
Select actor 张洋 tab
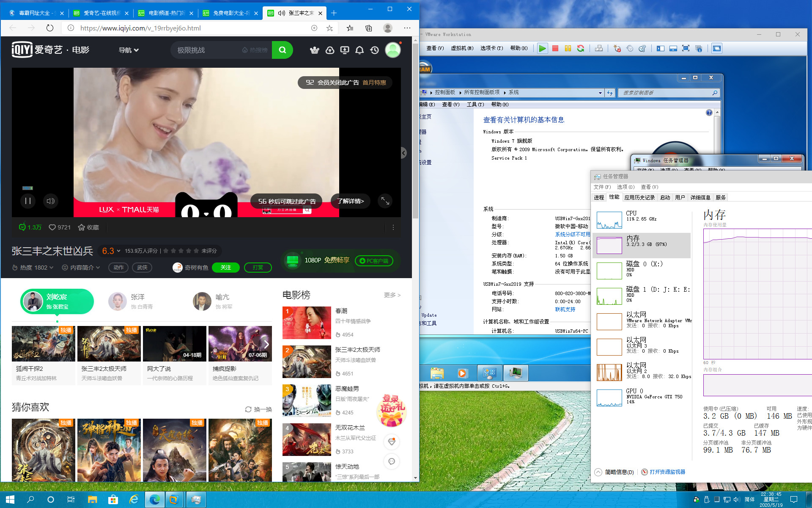click(x=131, y=301)
